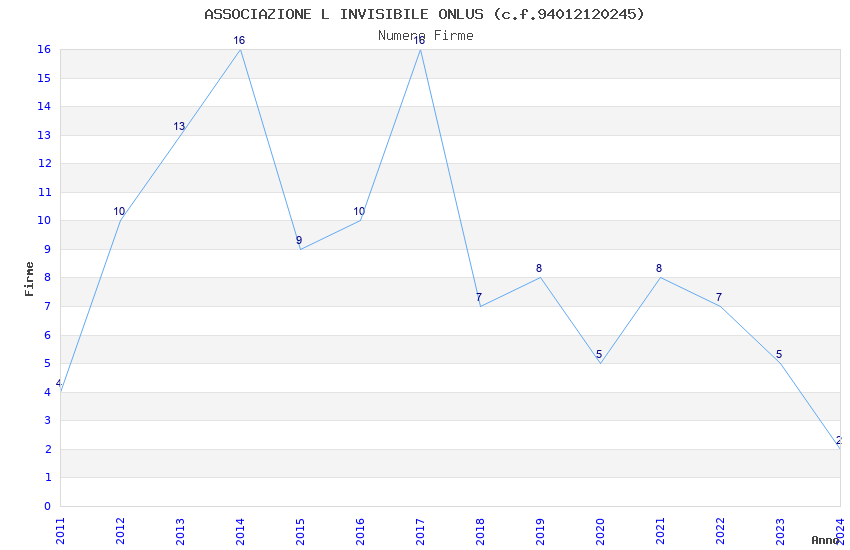Click y-axis tick value 8
This screenshot has height=550, width=850.
(x=47, y=277)
